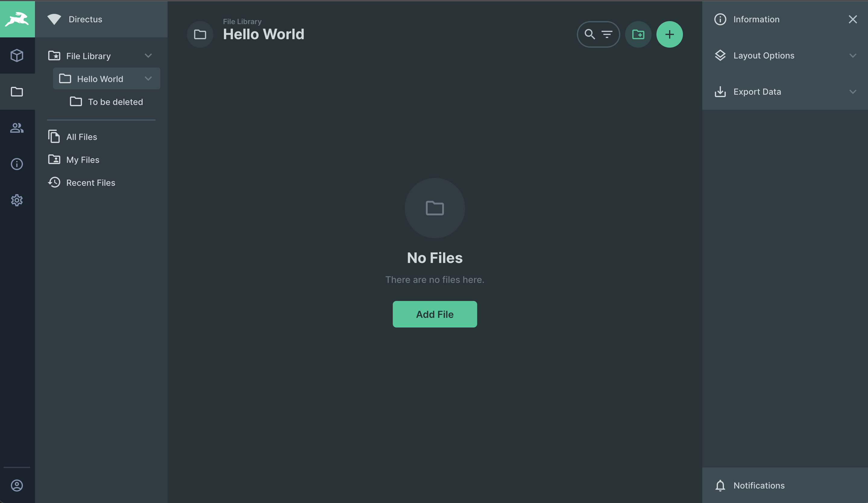Show All Files

tap(101, 137)
